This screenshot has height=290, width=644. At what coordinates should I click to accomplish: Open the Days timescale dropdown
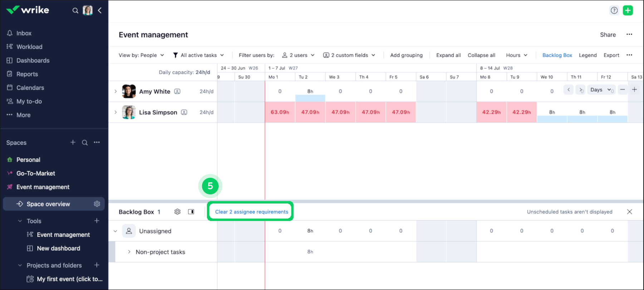click(600, 90)
